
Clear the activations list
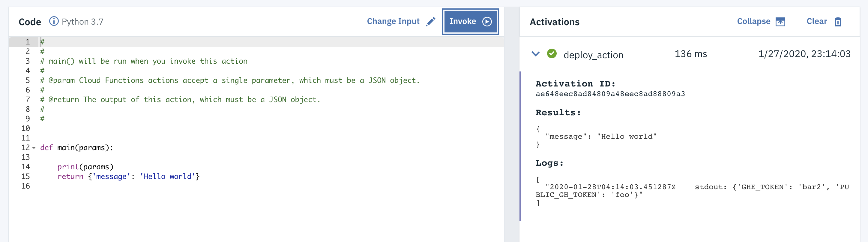click(816, 21)
